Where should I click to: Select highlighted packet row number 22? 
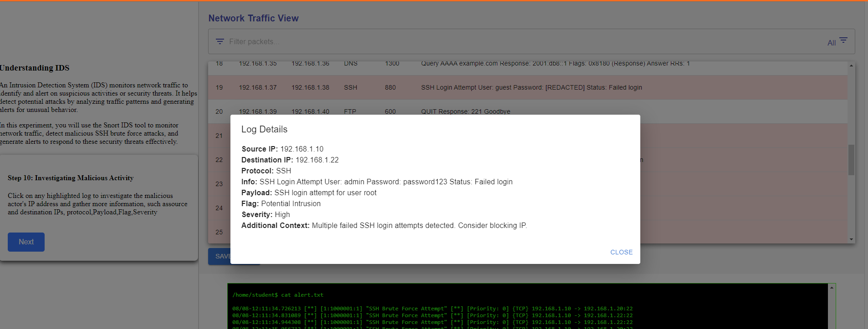click(219, 160)
